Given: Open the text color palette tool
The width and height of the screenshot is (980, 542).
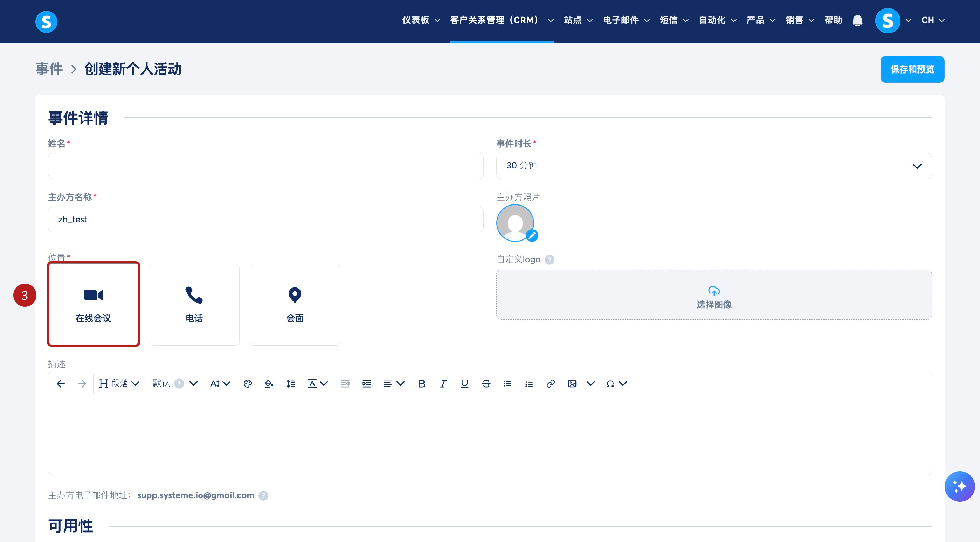Looking at the screenshot, I should pyautogui.click(x=248, y=384).
